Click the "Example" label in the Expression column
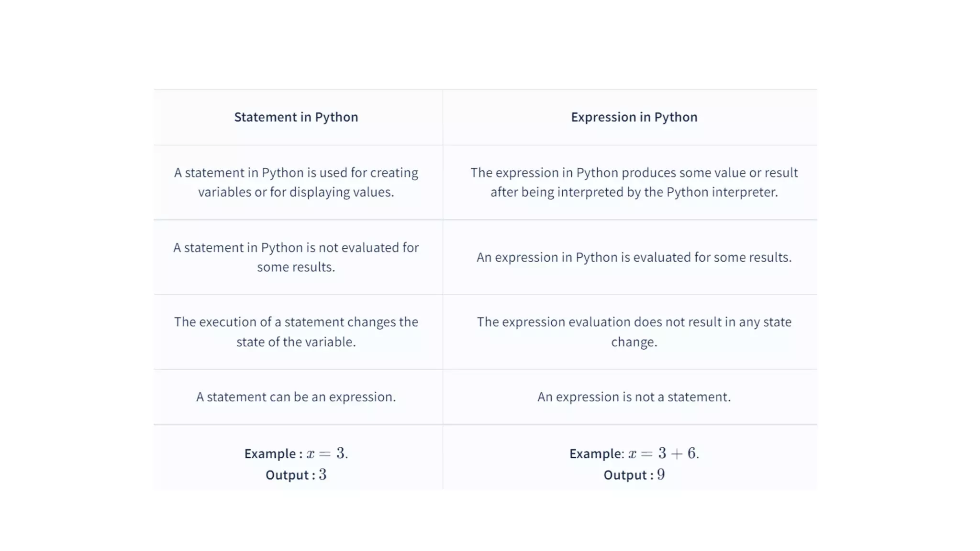This screenshot has height=551, width=980. [x=595, y=453]
